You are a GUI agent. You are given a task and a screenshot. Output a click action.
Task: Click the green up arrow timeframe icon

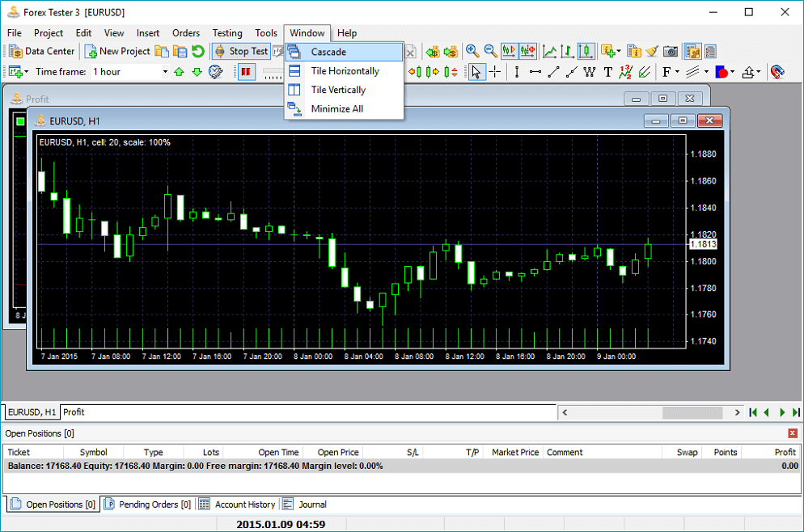(179, 72)
